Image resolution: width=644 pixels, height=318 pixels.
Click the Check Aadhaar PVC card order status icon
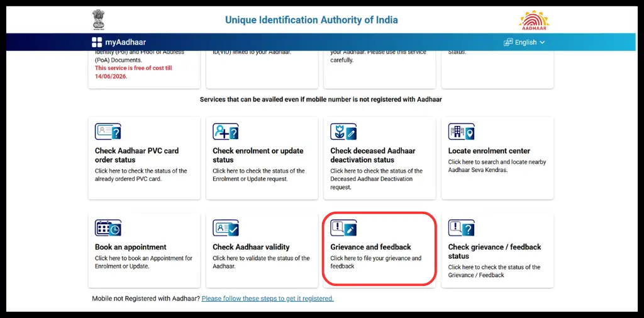click(x=108, y=132)
